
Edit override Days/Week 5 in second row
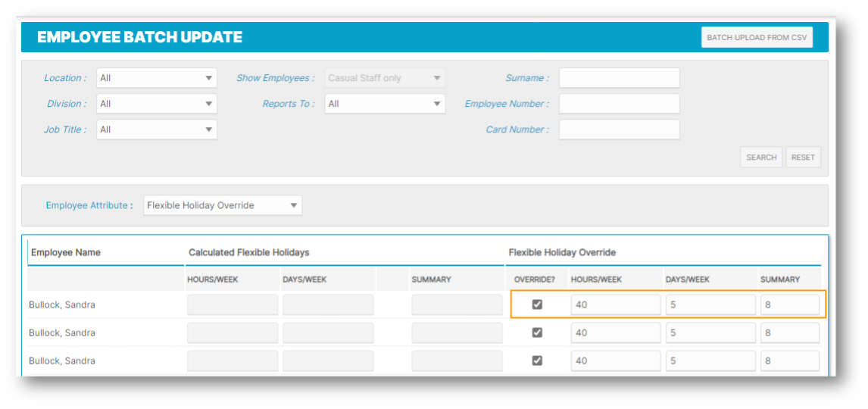[710, 333]
